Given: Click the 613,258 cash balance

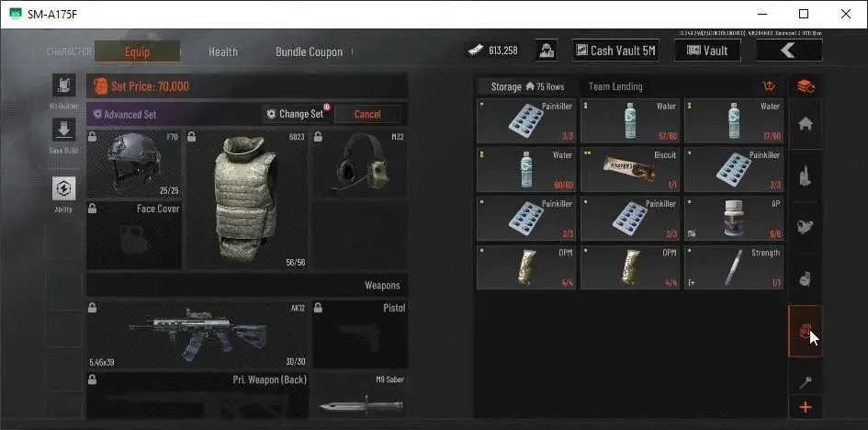Looking at the screenshot, I should coord(503,51).
